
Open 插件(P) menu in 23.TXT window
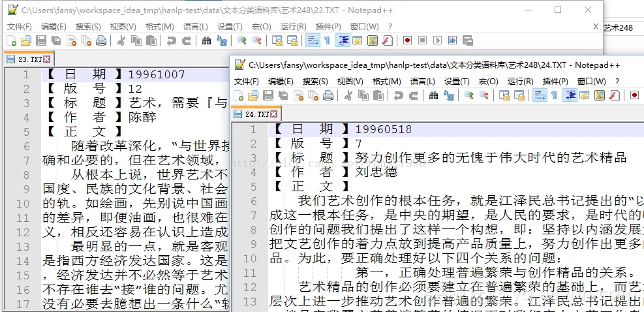328,27
